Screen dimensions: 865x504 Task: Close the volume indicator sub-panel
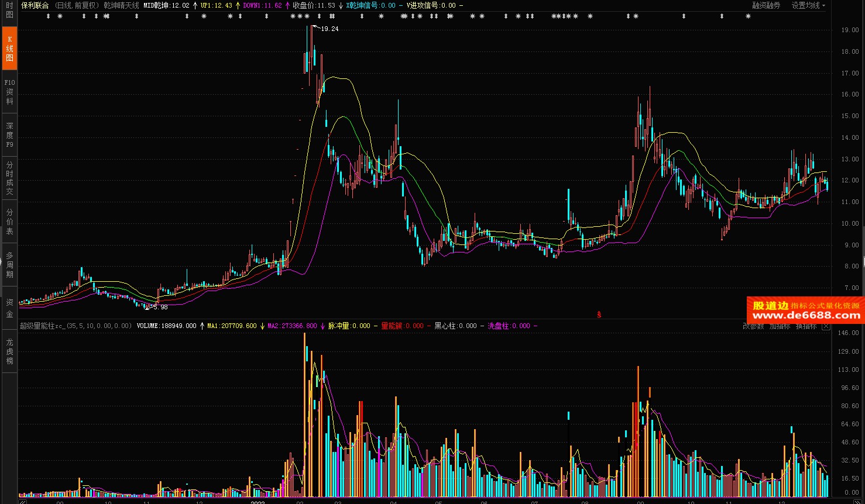point(826,326)
